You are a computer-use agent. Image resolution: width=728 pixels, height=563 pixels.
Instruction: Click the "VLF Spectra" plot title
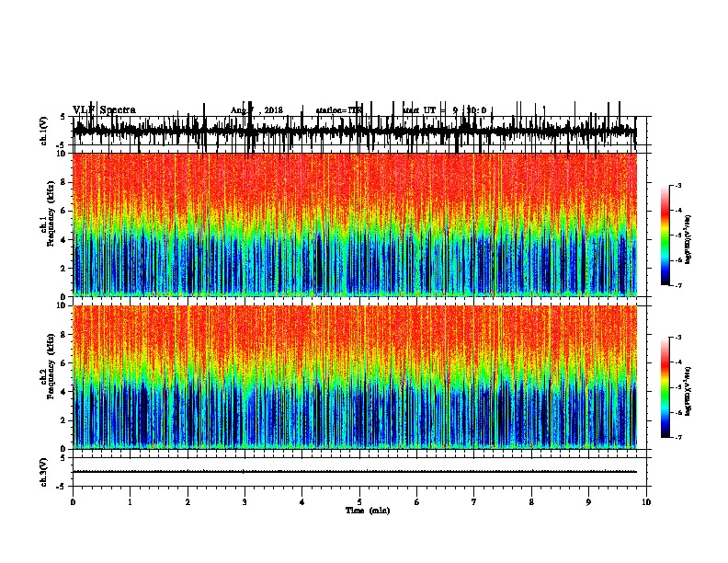(x=105, y=110)
